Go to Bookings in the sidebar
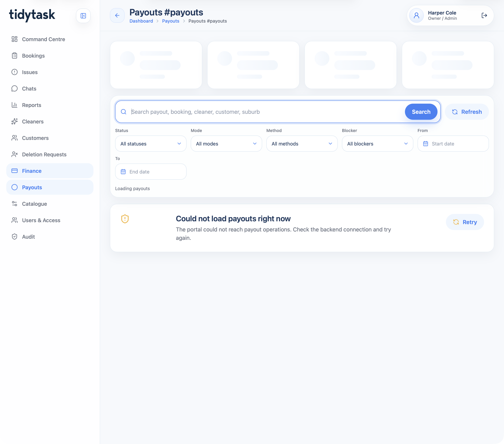504x444 pixels. point(50,56)
